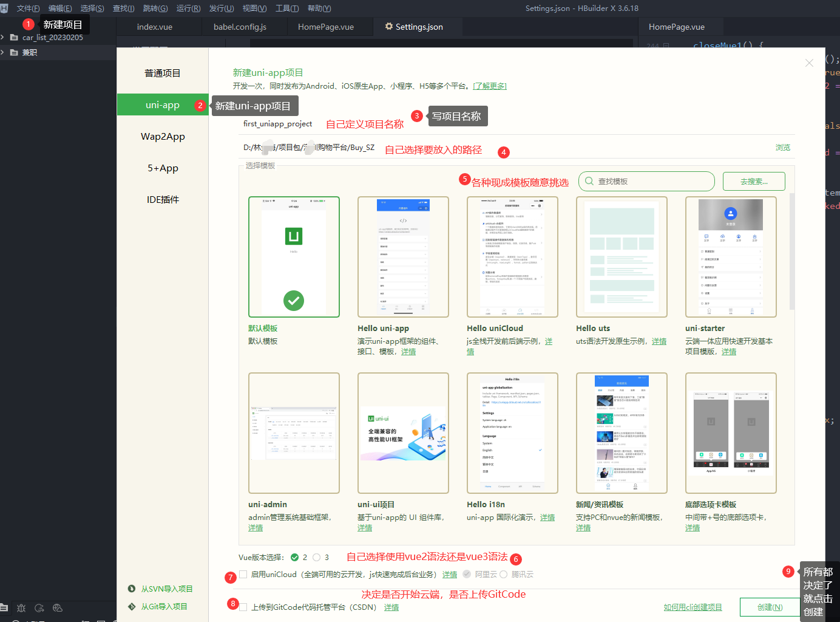This screenshot has width=840, height=622.
Task: Select IDE插件 project type
Action: (163, 199)
